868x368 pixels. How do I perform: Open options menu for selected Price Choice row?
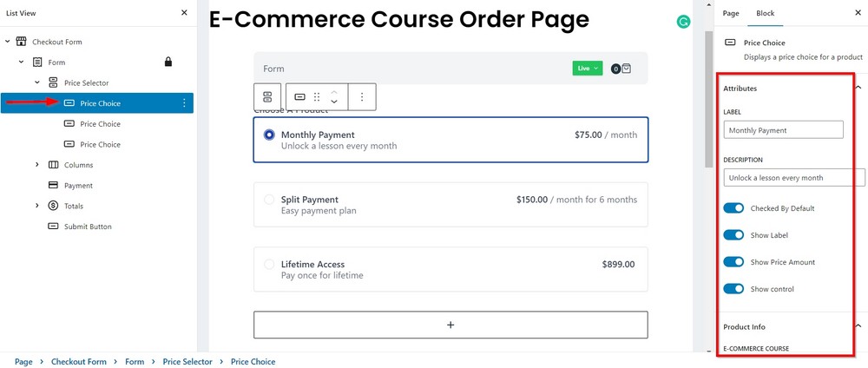184,103
